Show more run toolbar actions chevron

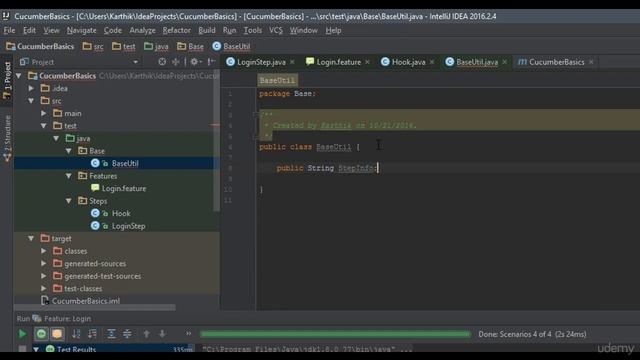click(189, 333)
